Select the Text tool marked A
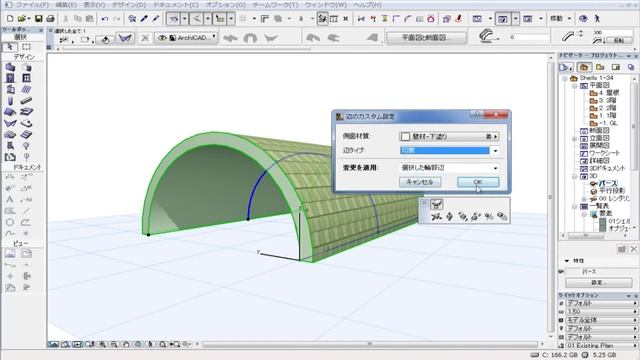 click(10, 200)
